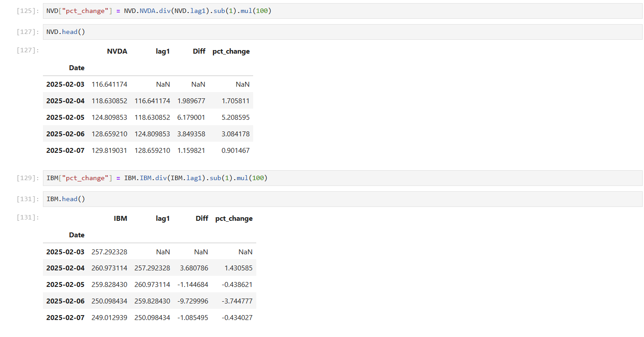This screenshot has width=644, height=337.
Task: Click the NVD pct_change assignment code cell
Action: click(343, 11)
